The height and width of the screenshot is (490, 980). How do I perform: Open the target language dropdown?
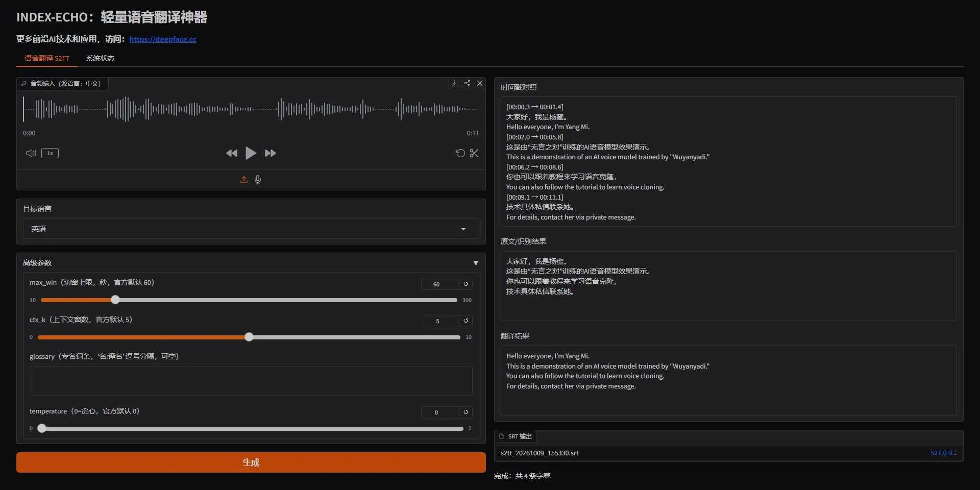[251, 229]
